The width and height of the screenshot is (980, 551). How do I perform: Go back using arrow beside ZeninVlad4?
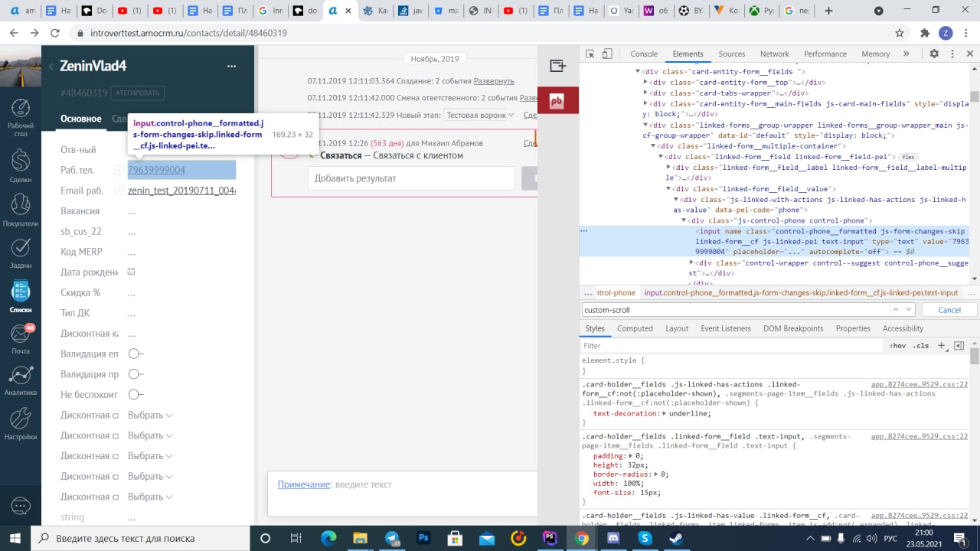click(x=51, y=67)
